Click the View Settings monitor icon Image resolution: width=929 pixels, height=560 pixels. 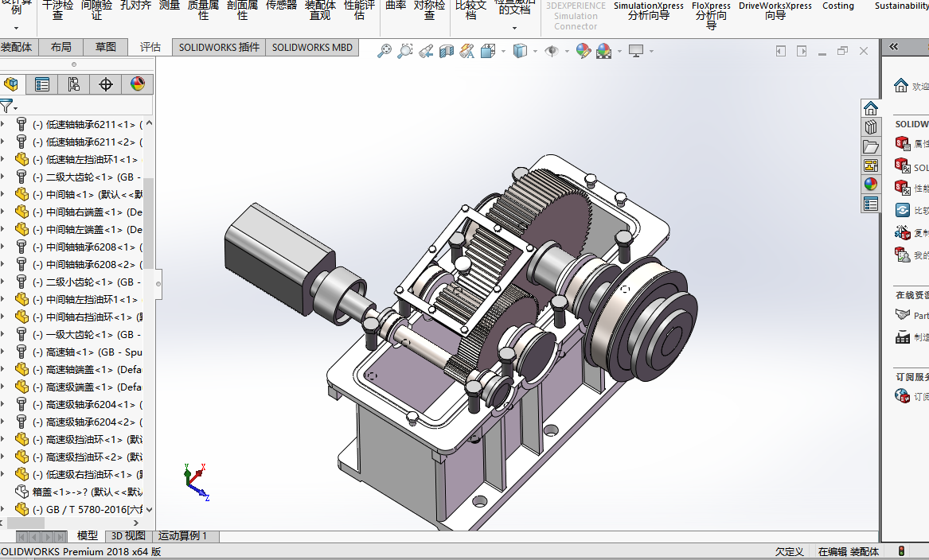[636, 51]
